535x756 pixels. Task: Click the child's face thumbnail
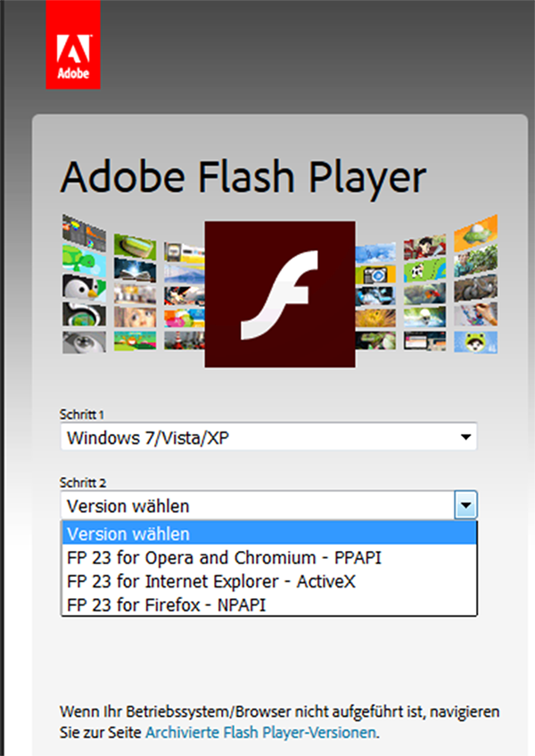point(135,316)
